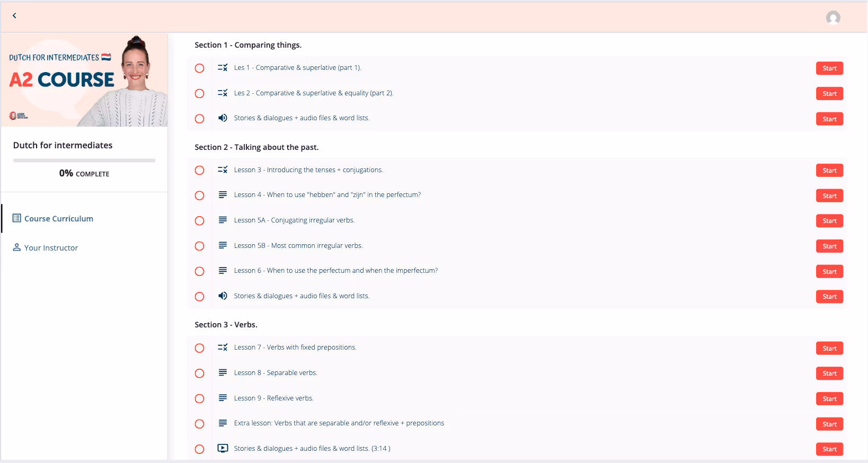Click the Section 2 - Talking about the past heading
Screen dimensions: 868x463
256,147
